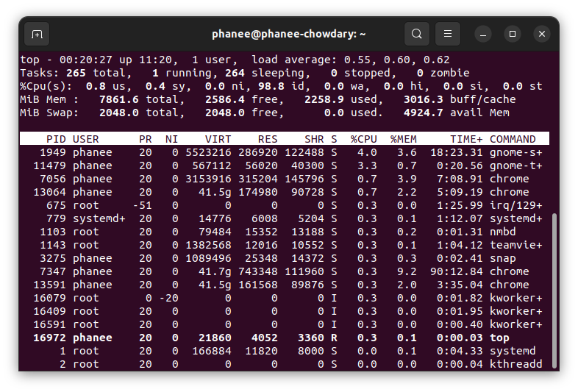The width and height of the screenshot is (578, 392).
Task: Click the %CPU column header
Action: [364, 139]
